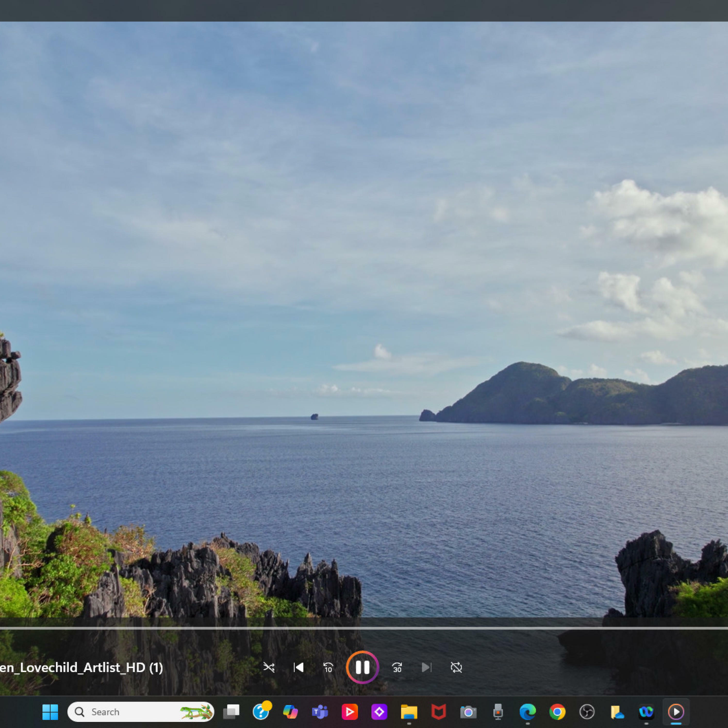Image resolution: width=728 pixels, height=728 pixels.
Task: Launch Microsoft Teams from taskbar
Action: [320, 712]
